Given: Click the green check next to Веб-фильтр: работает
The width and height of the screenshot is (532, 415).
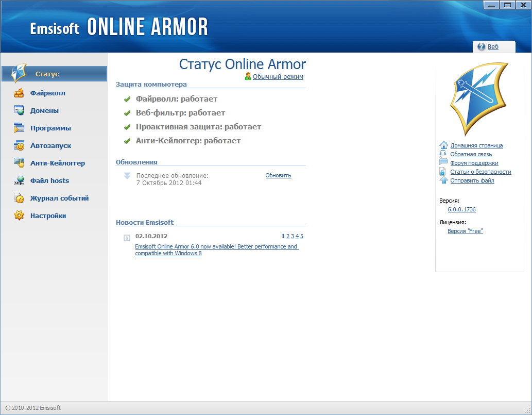Looking at the screenshot, I should [127, 113].
